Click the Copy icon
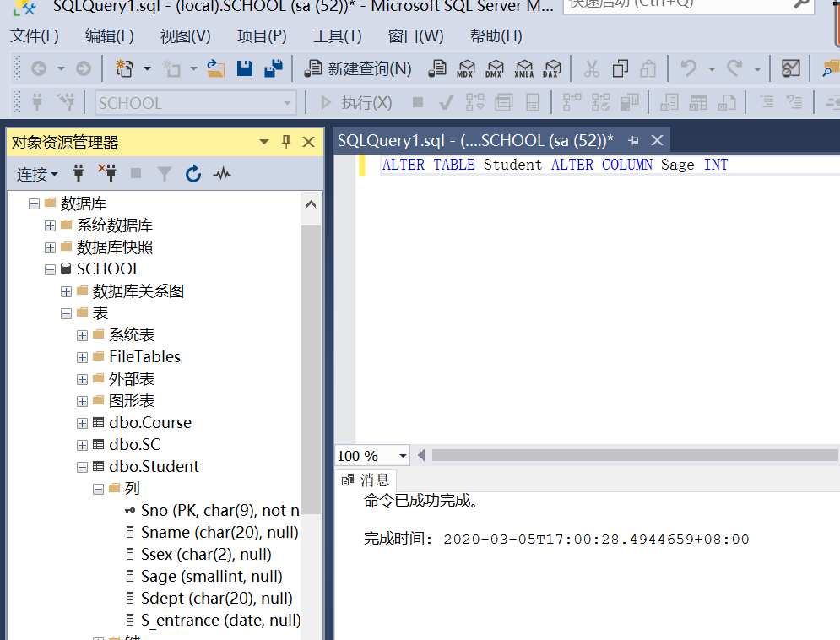The image size is (840, 640). 620,68
